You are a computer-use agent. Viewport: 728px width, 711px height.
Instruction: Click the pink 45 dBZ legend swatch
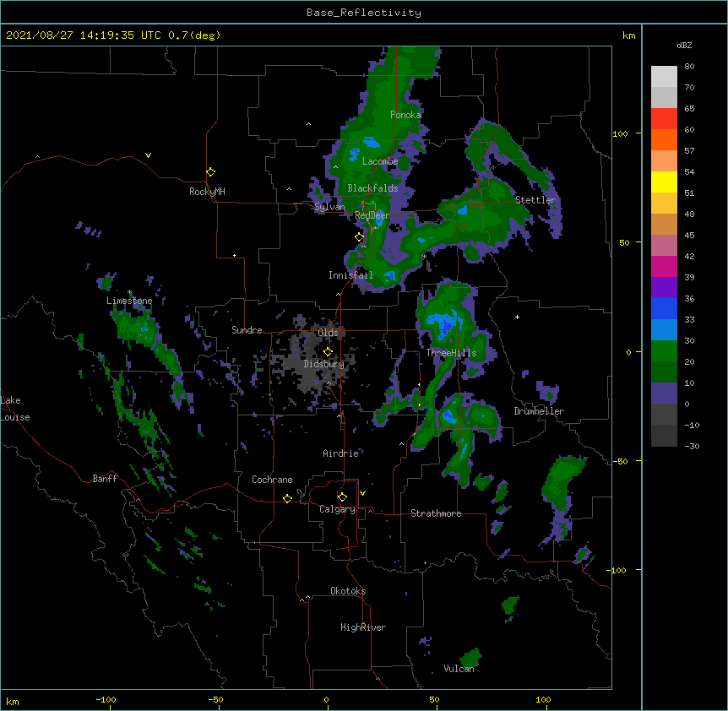(x=664, y=246)
